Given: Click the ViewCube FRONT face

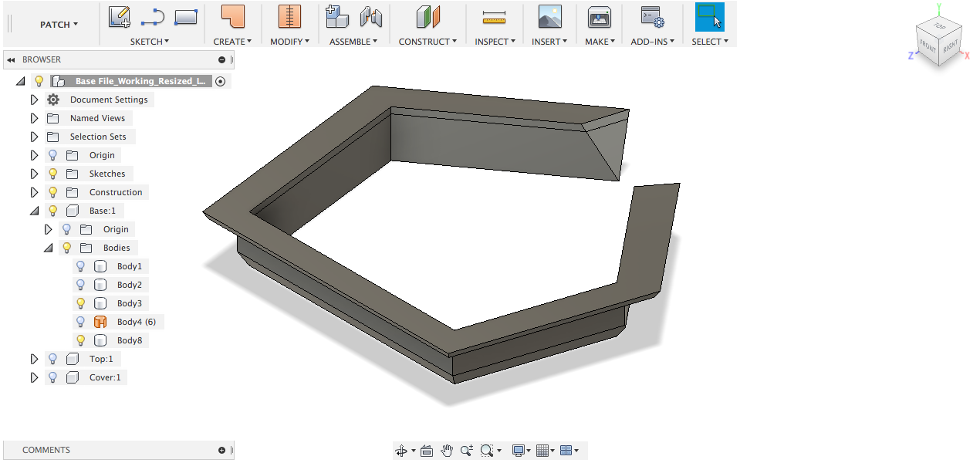Looking at the screenshot, I should click(x=927, y=45).
